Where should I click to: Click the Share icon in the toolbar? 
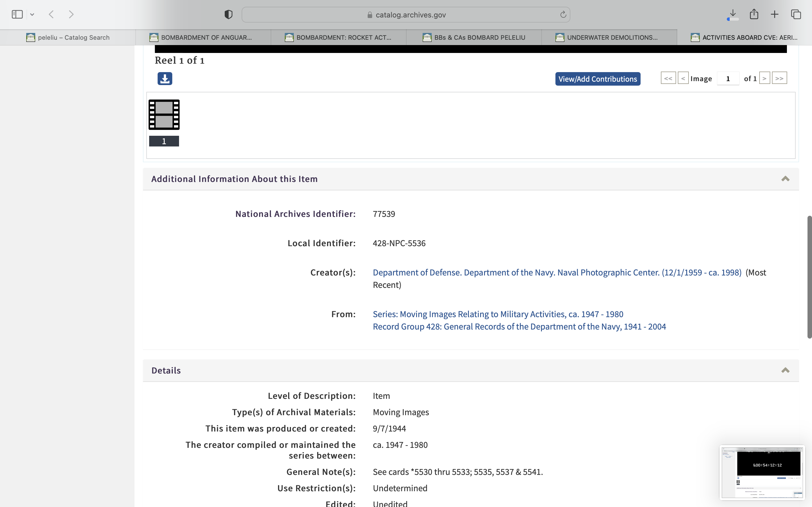pyautogui.click(x=754, y=14)
